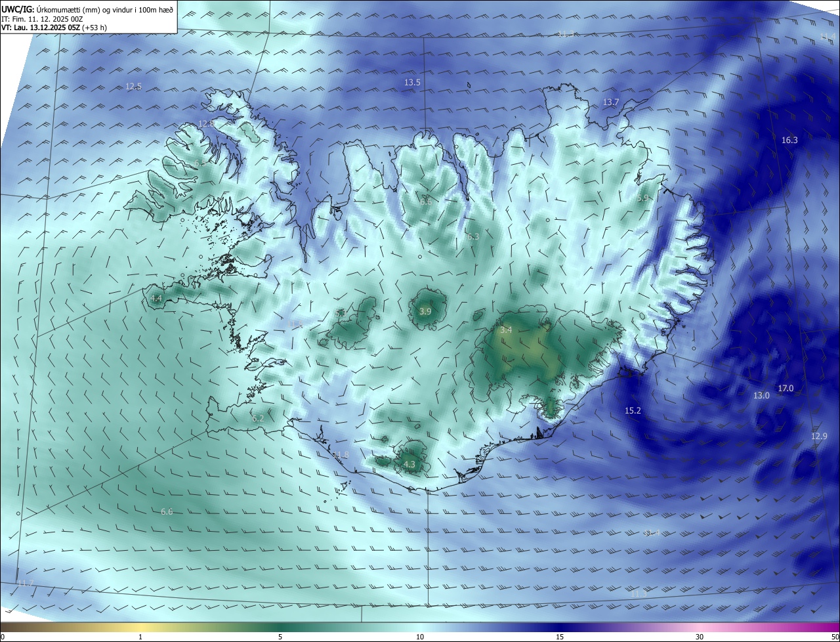Click the color scale at tick 30
The height and width of the screenshot is (642, 840).
(x=700, y=637)
